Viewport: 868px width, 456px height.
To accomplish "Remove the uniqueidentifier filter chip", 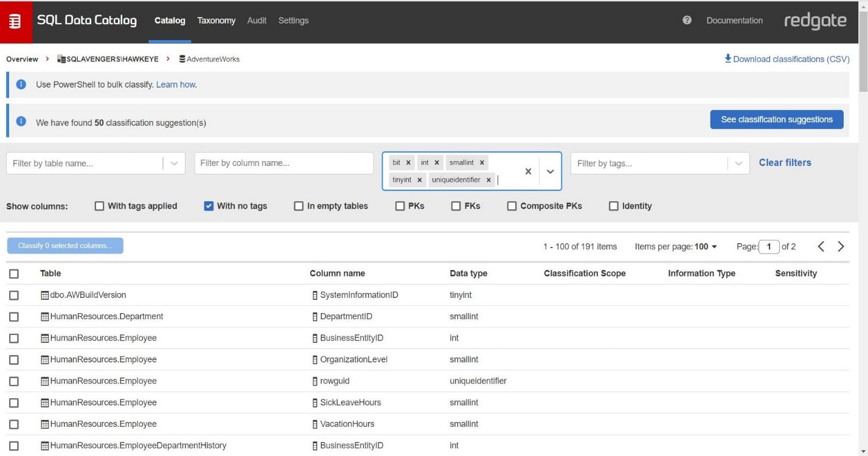I will (488, 180).
